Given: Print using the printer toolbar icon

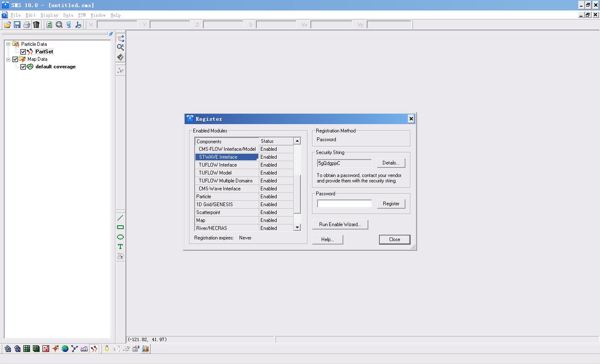Looking at the screenshot, I should point(27,25).
